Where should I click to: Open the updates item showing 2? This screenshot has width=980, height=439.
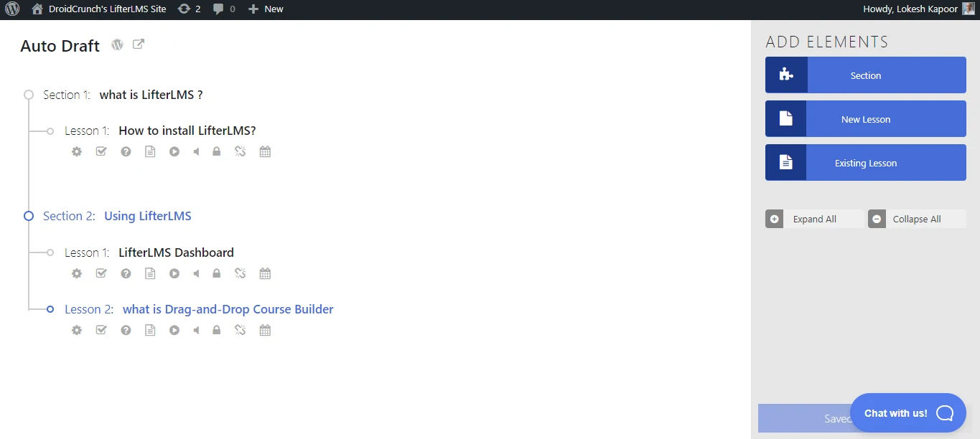(189, 9)
